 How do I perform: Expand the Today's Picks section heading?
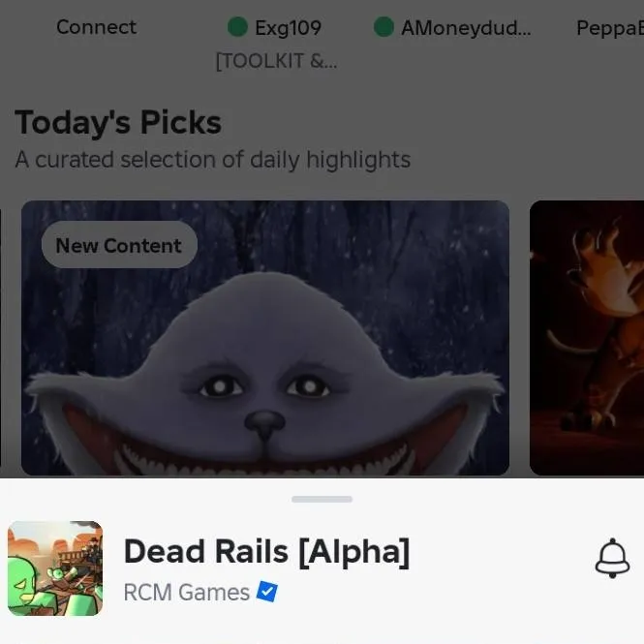coord(118,122)
